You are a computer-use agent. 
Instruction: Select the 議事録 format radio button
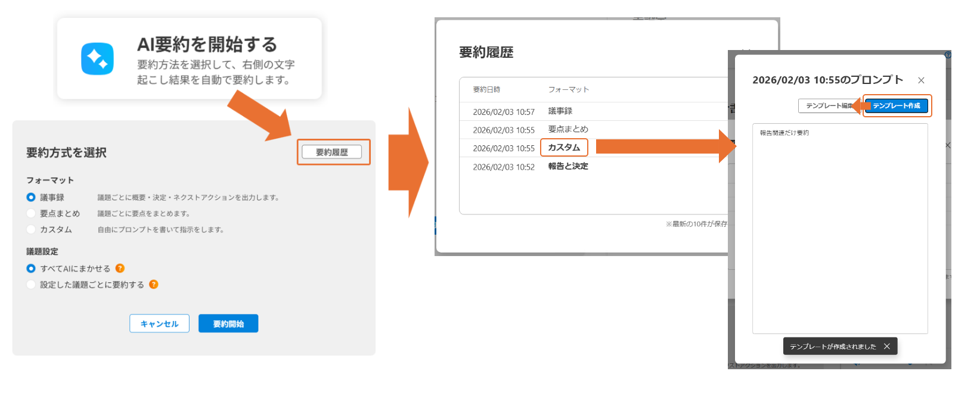click(31, 198)
